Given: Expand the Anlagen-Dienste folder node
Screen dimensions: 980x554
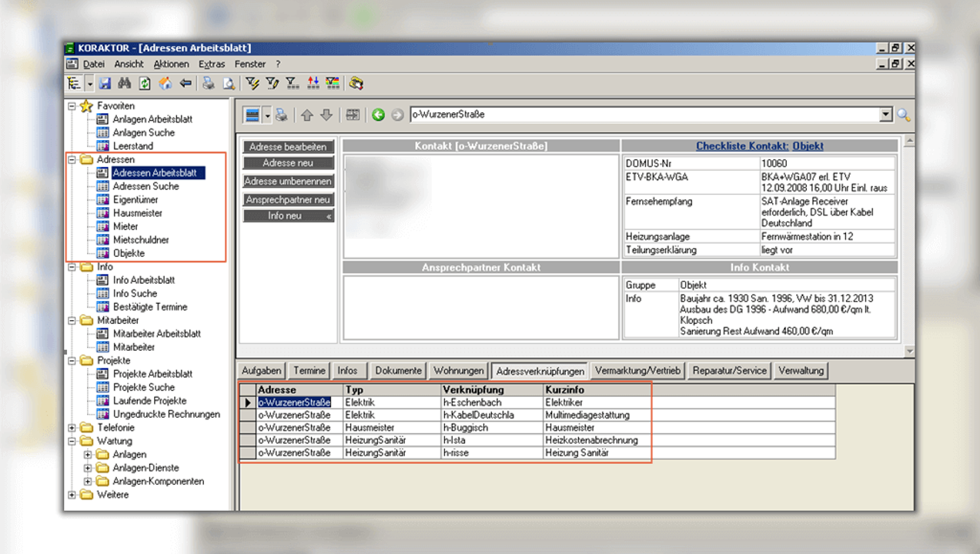Looking at the screenshot, I should coord(88,468).
